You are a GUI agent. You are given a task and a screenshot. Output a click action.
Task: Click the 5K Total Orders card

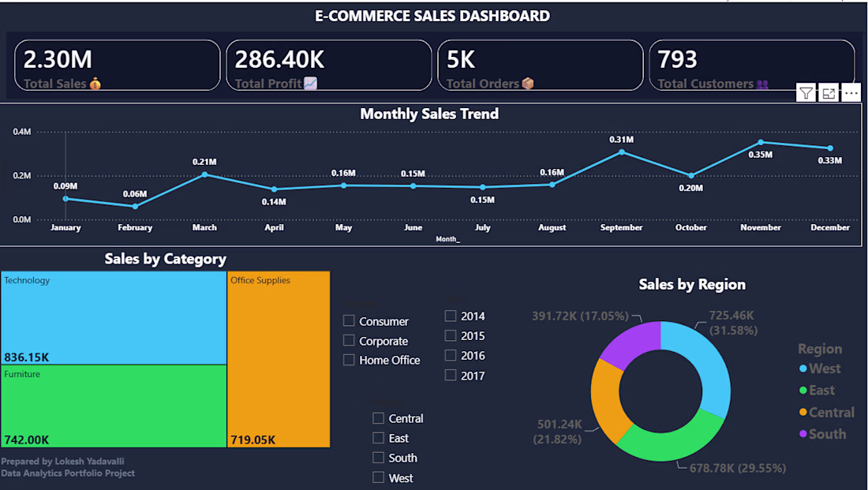pos(541,65)
